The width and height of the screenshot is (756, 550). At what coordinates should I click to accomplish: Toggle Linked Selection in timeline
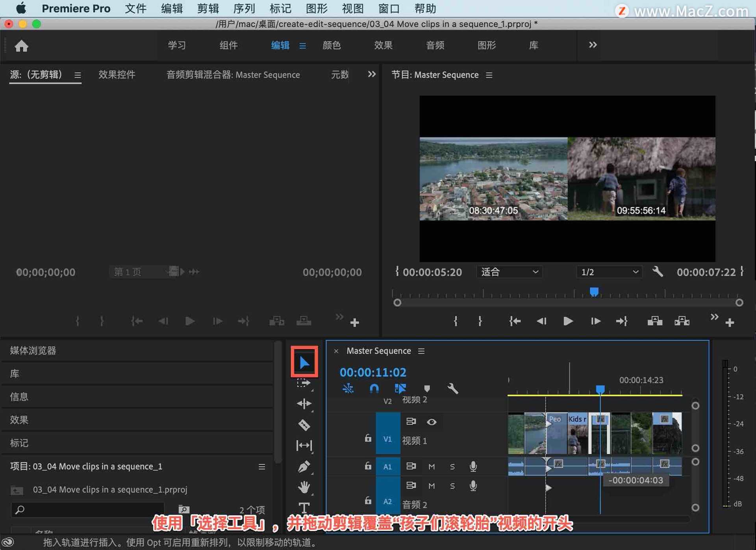400,389
